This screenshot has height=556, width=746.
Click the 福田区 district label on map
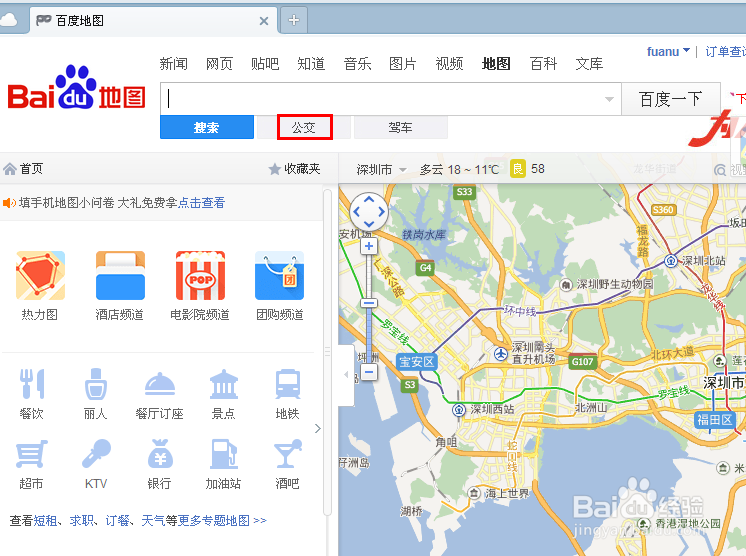714,420
